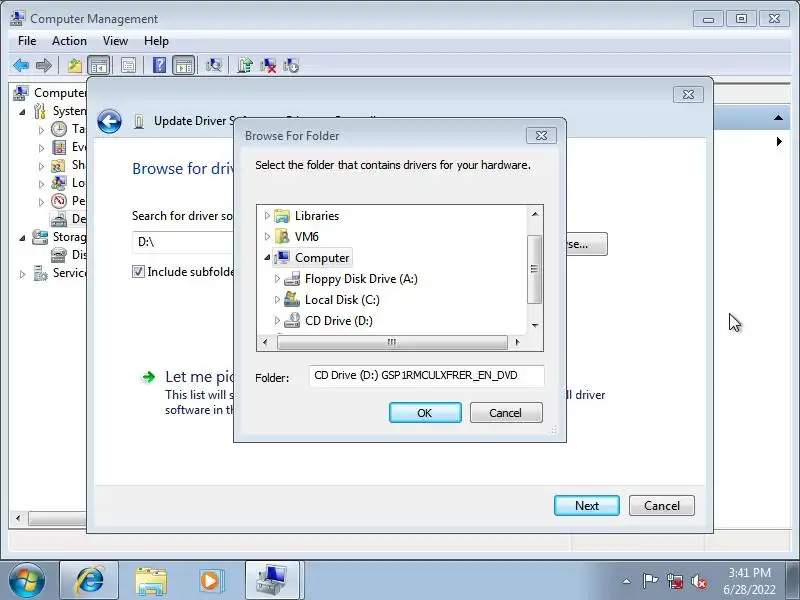Expand the Services and Applications node
800x600 pixels.
(22, 274)
